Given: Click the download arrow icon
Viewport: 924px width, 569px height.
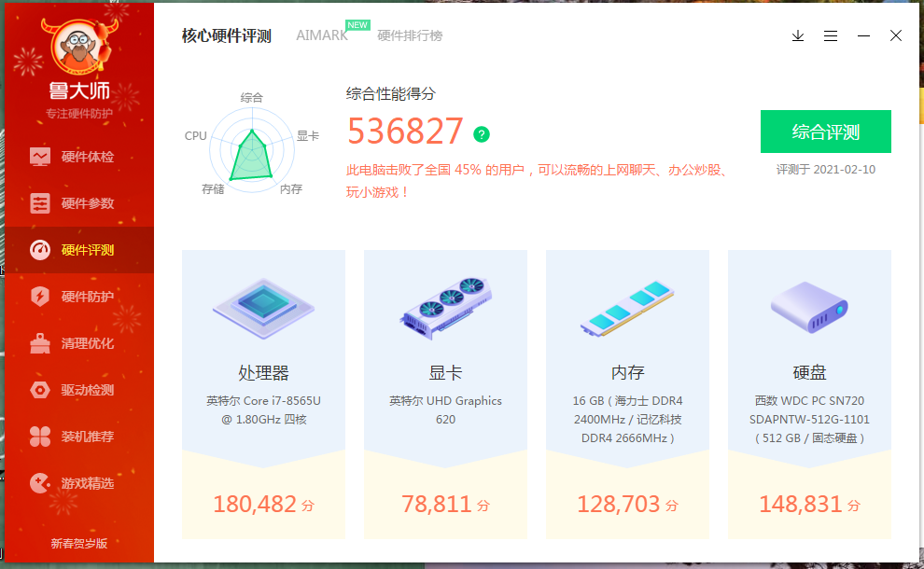Looking at the screenshot, I should pos(798,36).
